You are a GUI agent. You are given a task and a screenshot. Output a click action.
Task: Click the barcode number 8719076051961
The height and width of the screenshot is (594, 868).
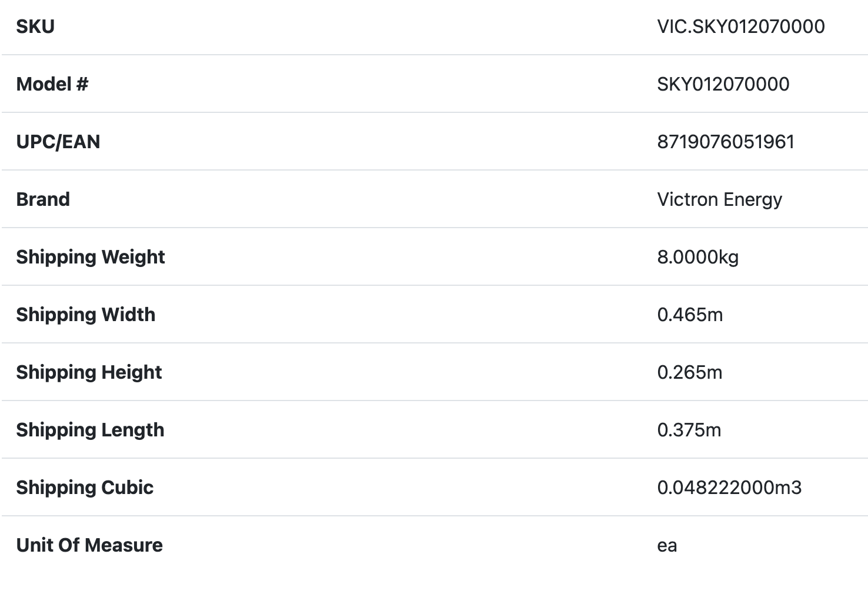(x=725, y=142)
